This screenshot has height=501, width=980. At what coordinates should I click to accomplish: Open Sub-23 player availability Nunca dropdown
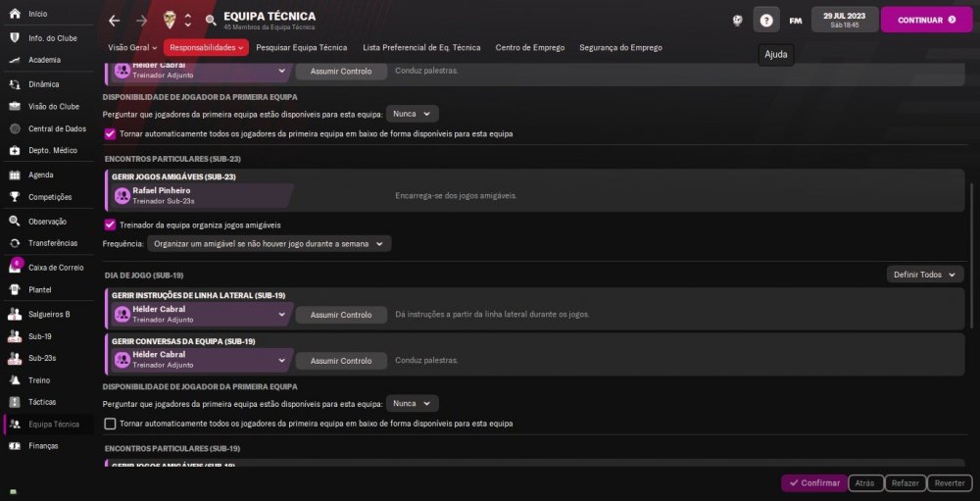tap(412, 114)
